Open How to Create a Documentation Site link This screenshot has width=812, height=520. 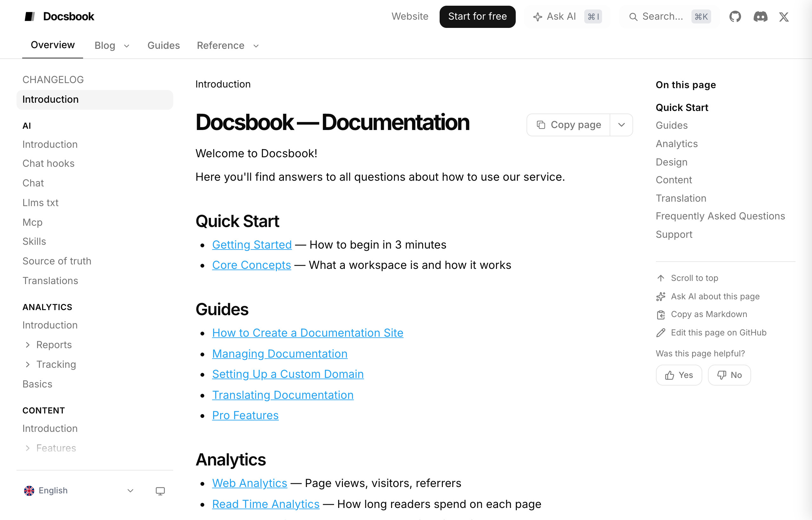(307, 333)
